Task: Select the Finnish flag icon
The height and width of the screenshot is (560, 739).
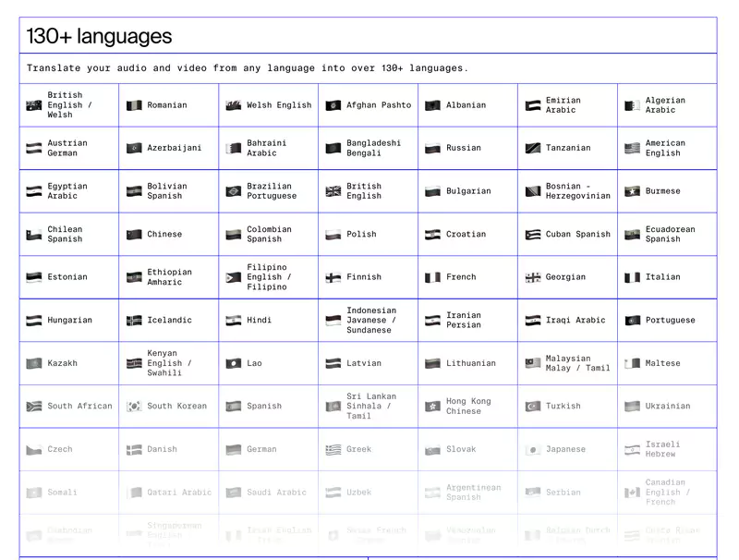Action: click(333, 276)
